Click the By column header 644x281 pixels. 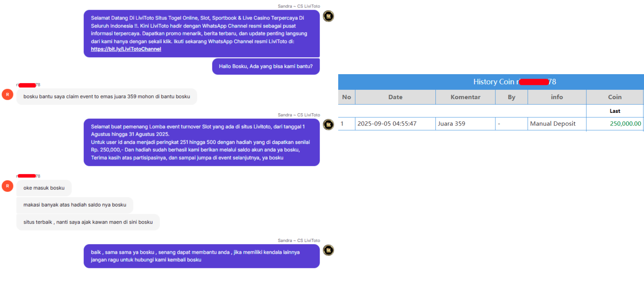click(x=511, y=97)
